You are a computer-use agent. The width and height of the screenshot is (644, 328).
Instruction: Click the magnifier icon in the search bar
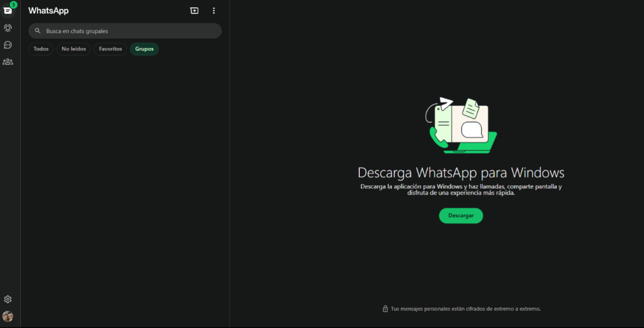38,31
